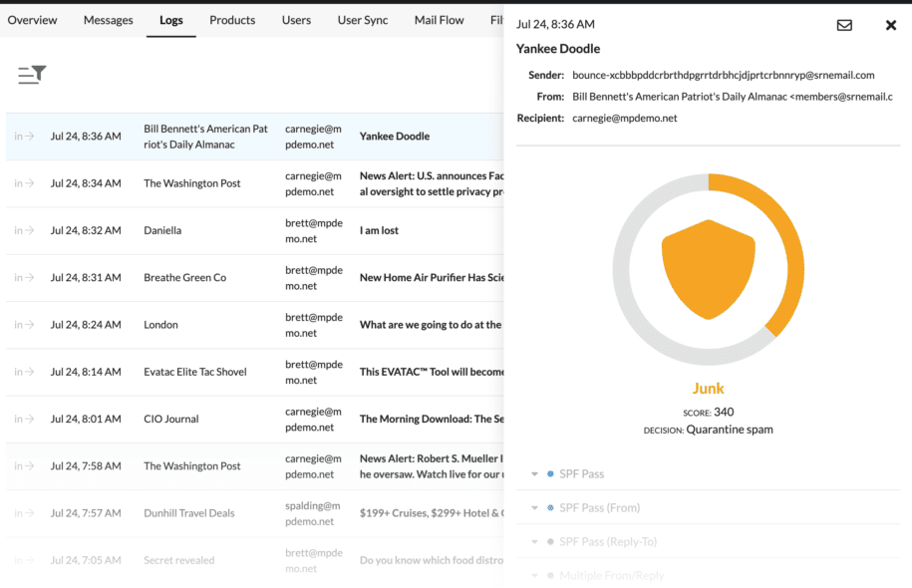Screen dimensions: 912x588
Task: Click Yankee Doodle heading in detail panel
Action: 558,49
